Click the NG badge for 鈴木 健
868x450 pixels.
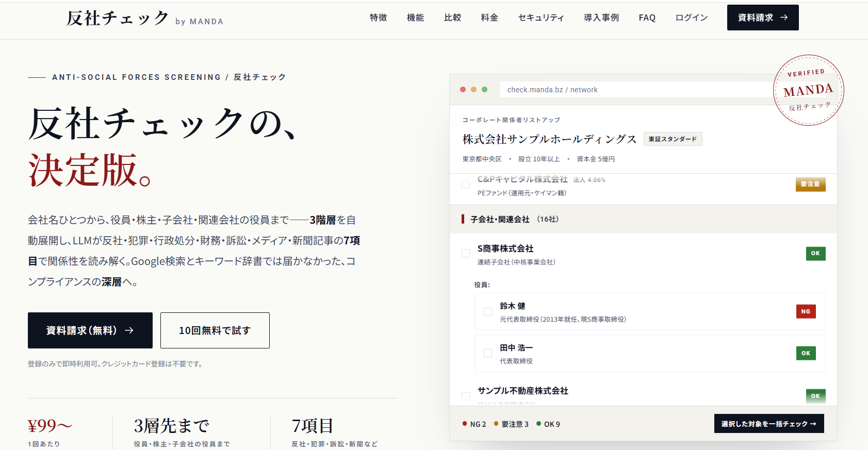coord(806,311)
